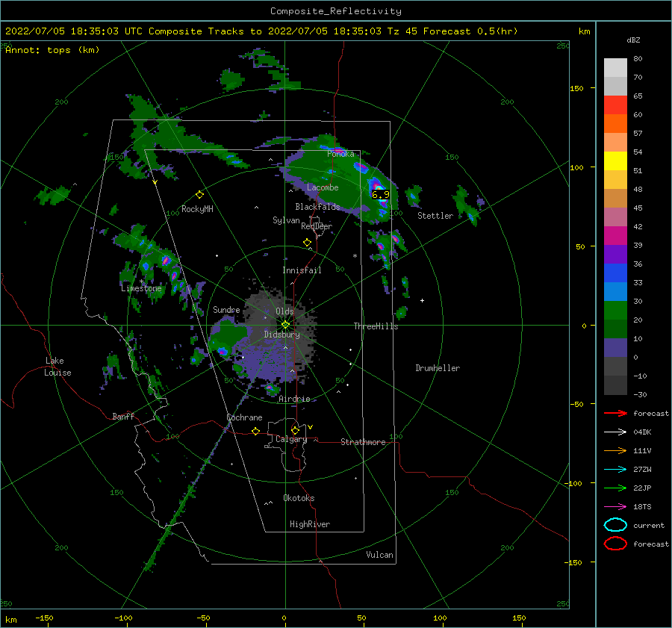The image size is (672, 628).
Task: Click the Strathmore label
Action: (x=363, y=442)
